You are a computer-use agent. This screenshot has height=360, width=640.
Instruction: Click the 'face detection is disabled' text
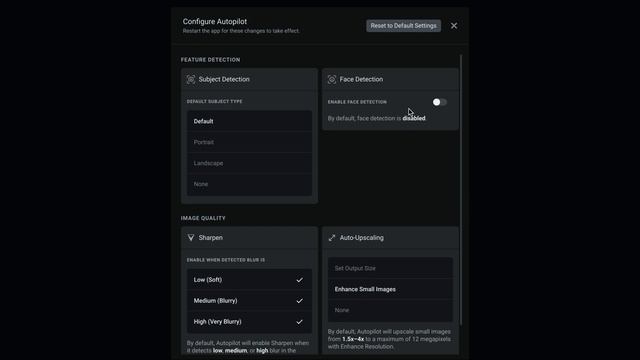pos(377,118)
